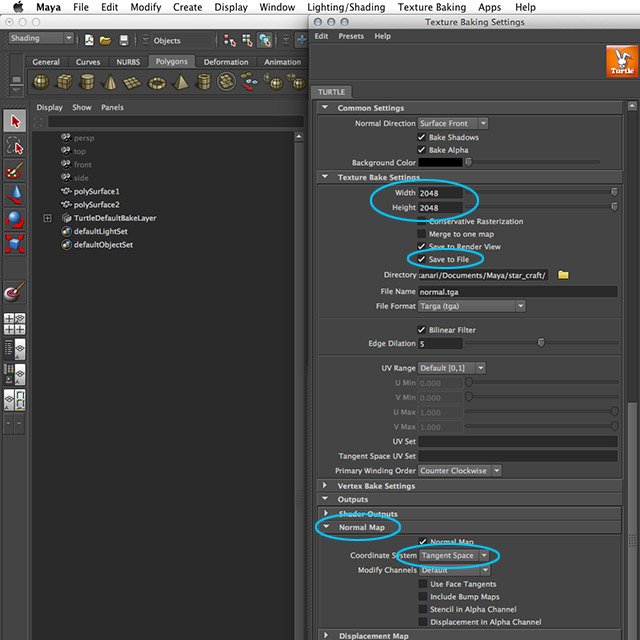Image resolution: width=640 pixels, height=640 pixels.
Task: Activate the Scale tool
Action: [x=15, y=244]
